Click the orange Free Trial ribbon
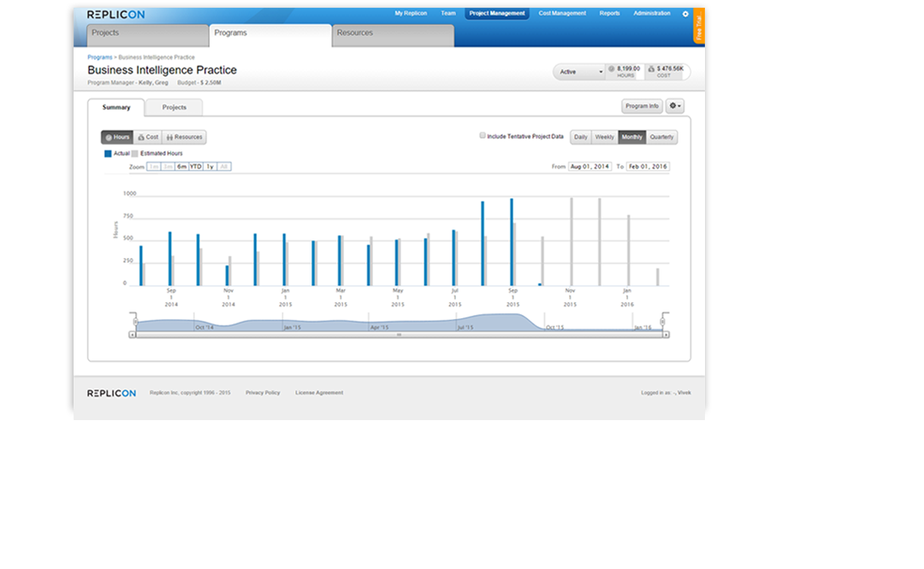Screen dimensions: 924x569 point(699,26)
